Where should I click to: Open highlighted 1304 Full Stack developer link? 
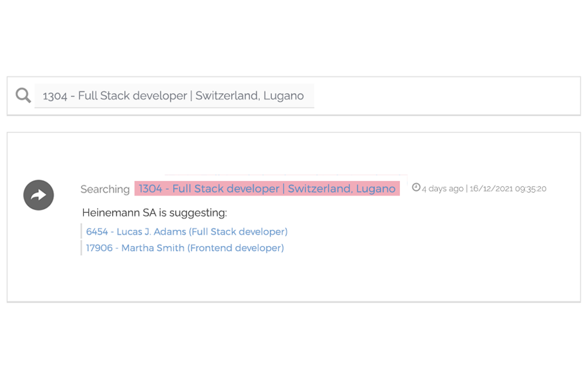tap(266, 189)
